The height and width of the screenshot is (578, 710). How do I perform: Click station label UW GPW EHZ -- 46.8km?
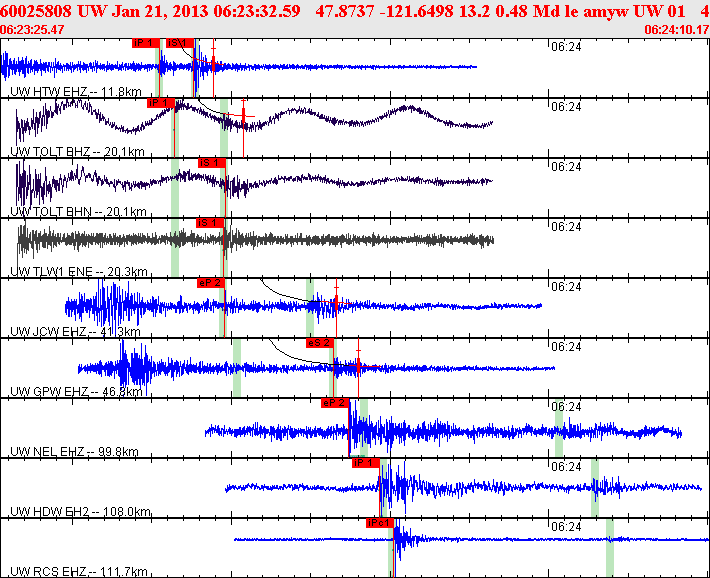coord(76,392)
